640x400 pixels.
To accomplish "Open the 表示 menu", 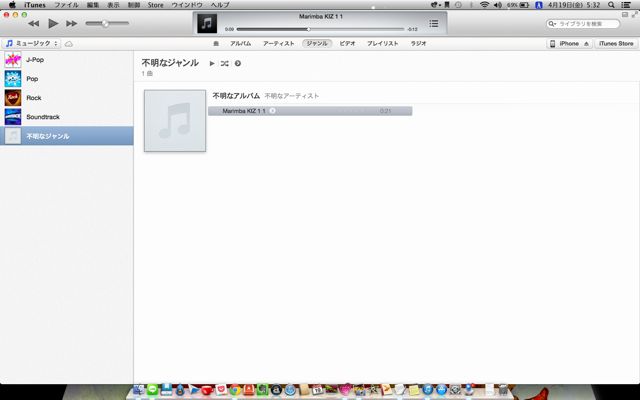I will pyautogui.click(x=113, y=5).
